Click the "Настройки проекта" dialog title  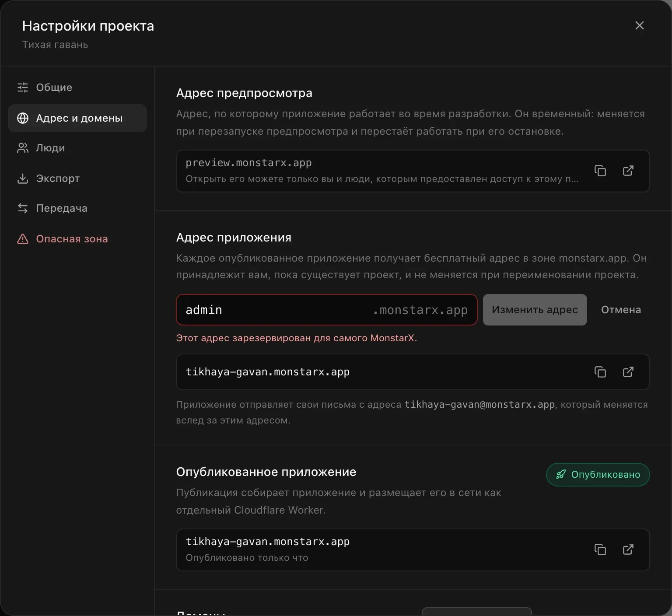point(88,26)
